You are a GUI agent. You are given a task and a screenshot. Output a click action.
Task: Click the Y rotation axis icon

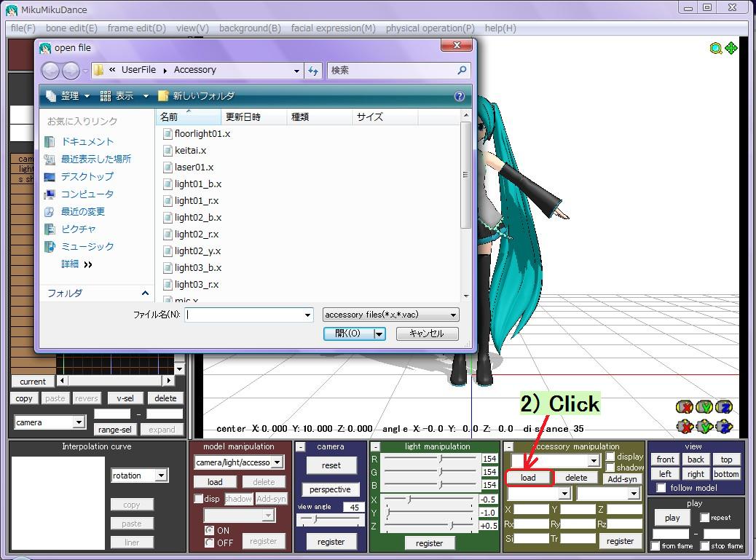704,407
